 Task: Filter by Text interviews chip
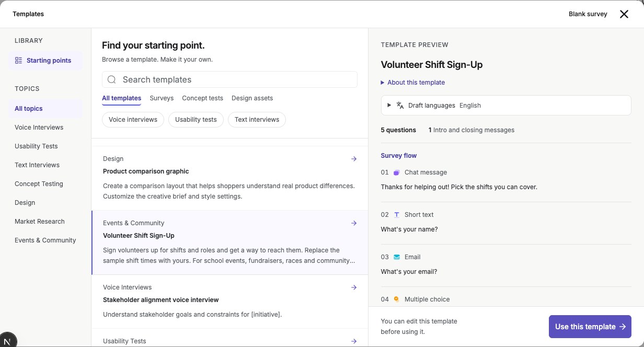[257, 120]
